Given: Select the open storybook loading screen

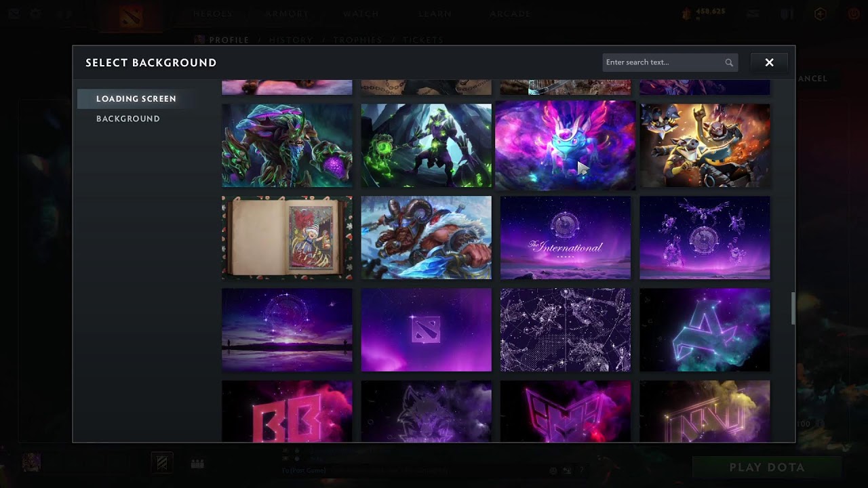Looking at the screenshot, I should [287, 237].
